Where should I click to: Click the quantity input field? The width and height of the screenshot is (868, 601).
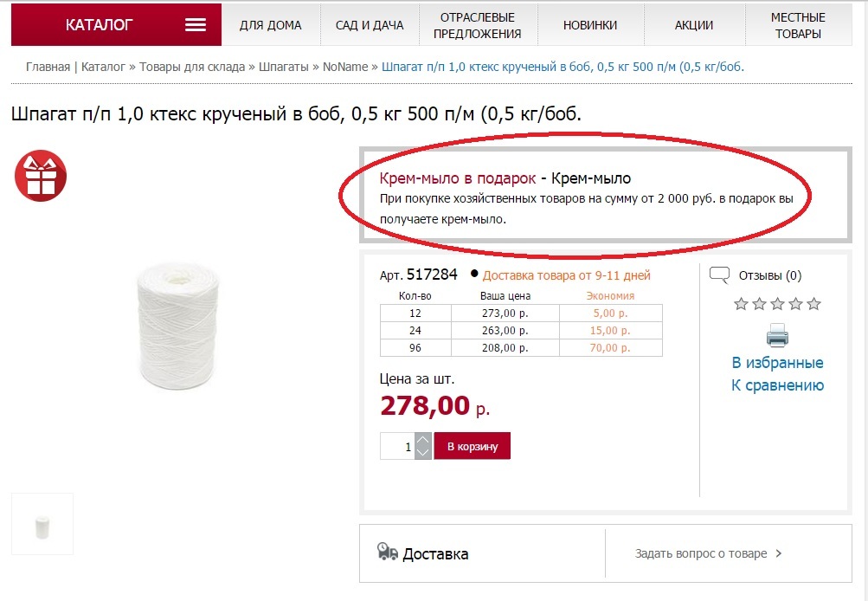[397, 447]
